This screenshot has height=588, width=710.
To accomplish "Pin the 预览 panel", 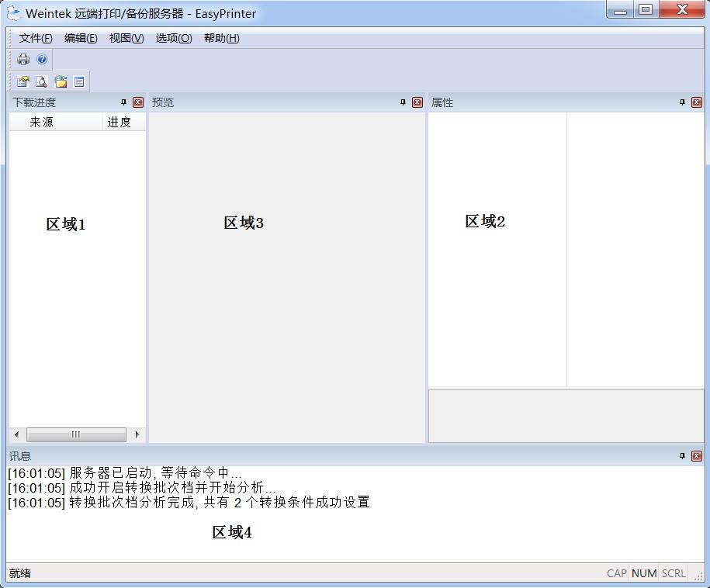I will click(403, 102).
